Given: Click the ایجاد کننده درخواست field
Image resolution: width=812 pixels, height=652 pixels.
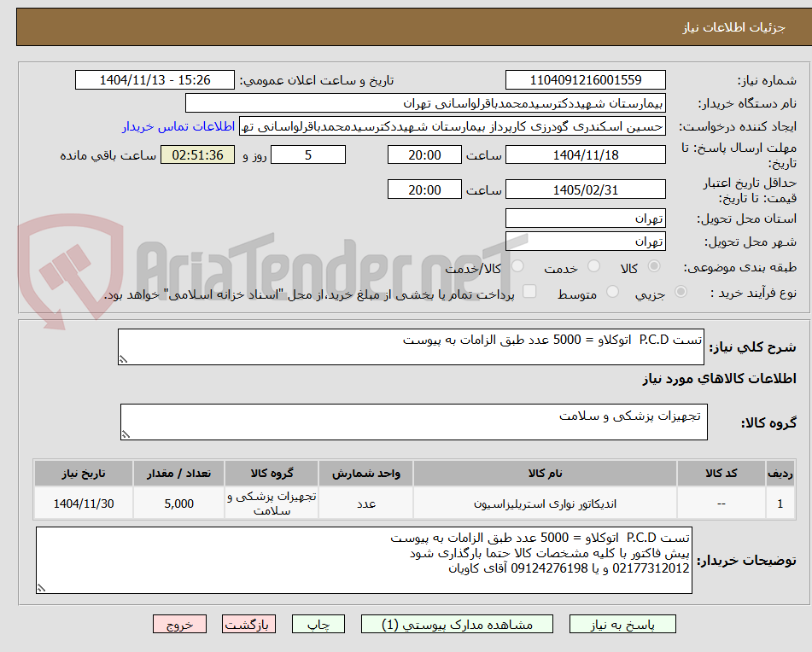Looking at the screenshot, I should coord(452,127).
